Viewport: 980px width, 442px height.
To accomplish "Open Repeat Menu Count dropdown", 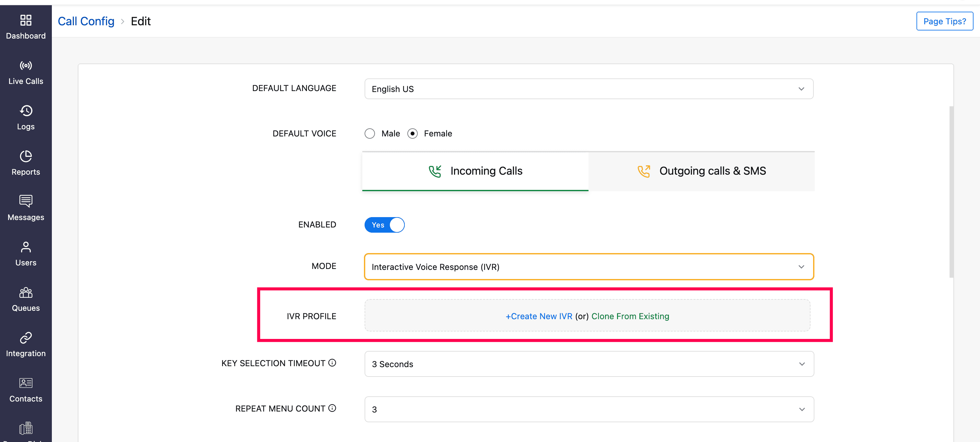I will point(589,409).
